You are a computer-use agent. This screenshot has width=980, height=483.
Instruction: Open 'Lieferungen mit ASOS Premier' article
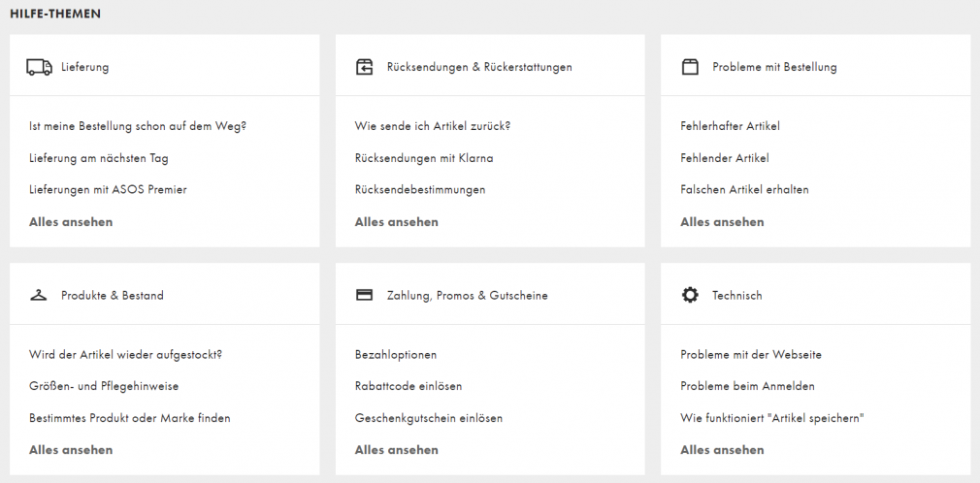click(x=108, y=189)
